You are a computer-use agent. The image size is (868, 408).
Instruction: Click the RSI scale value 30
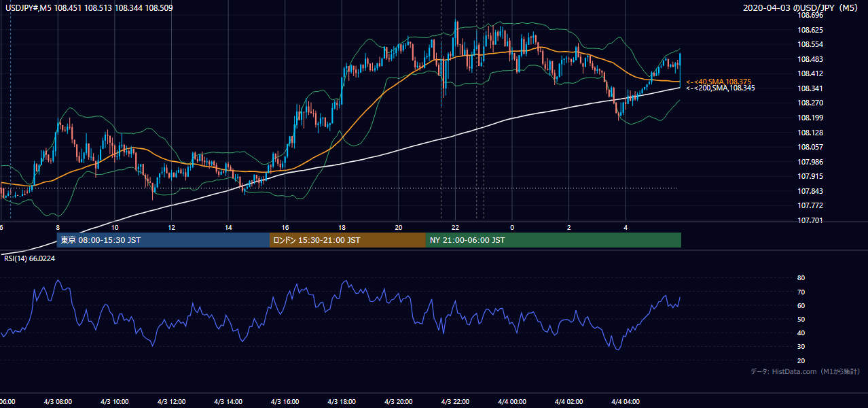tap(801, 347)
